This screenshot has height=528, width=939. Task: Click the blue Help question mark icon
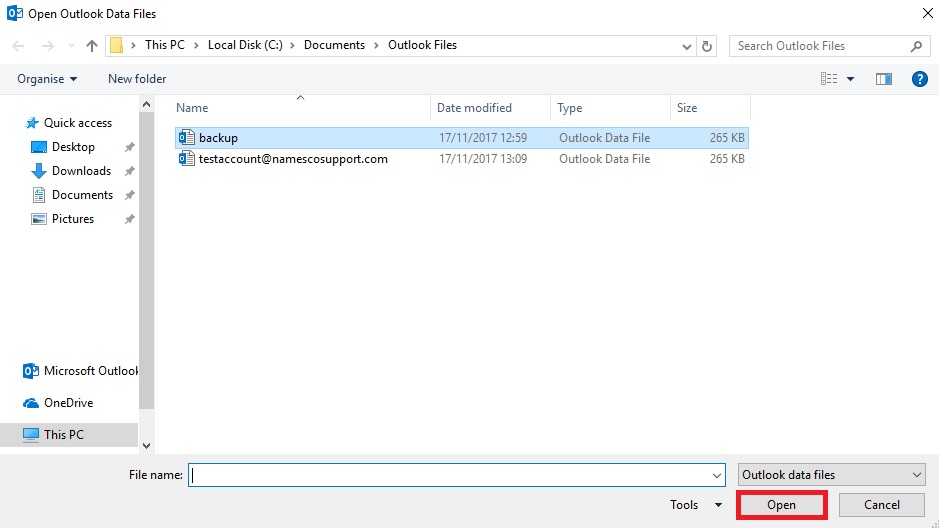click(919, 79)
